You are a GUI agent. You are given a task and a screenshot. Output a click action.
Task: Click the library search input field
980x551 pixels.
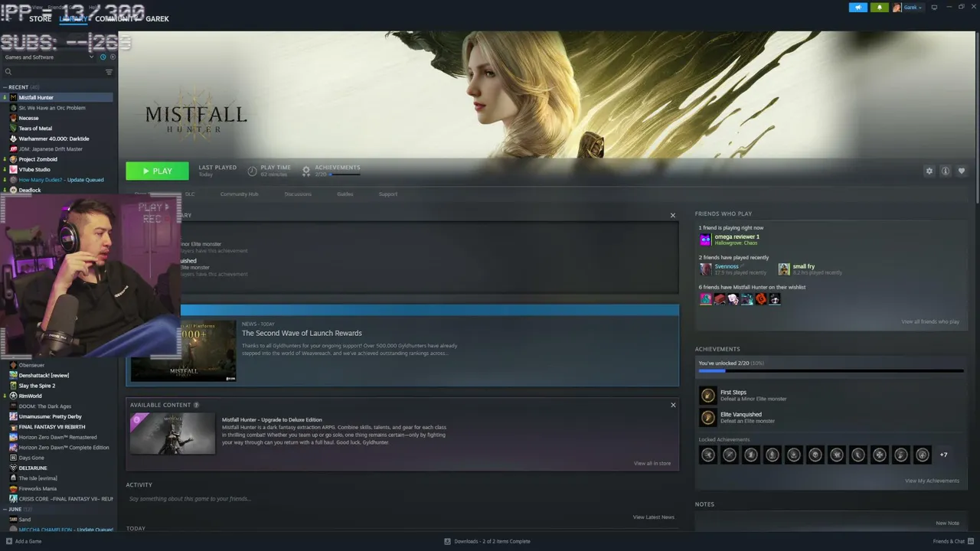[58, 72]
